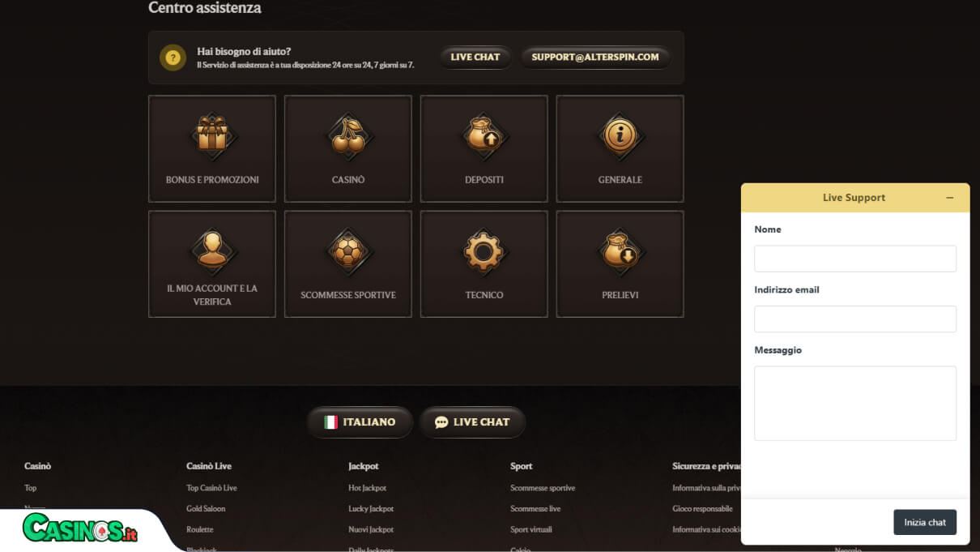Focus the Nome input field
Screen dimensions: 980x552
pyautogui.click(x=855, y=259)
